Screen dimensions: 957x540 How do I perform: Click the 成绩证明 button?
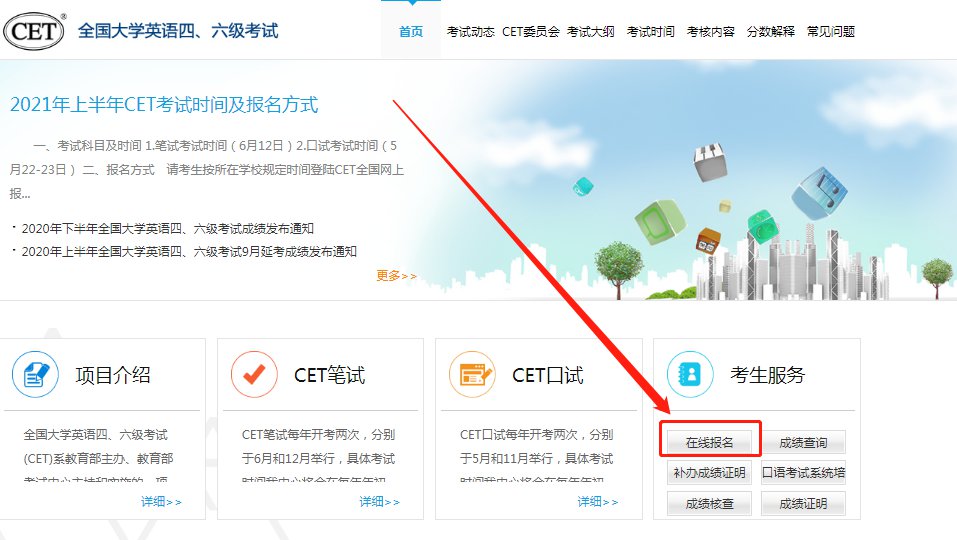click(x=803, y=503)
